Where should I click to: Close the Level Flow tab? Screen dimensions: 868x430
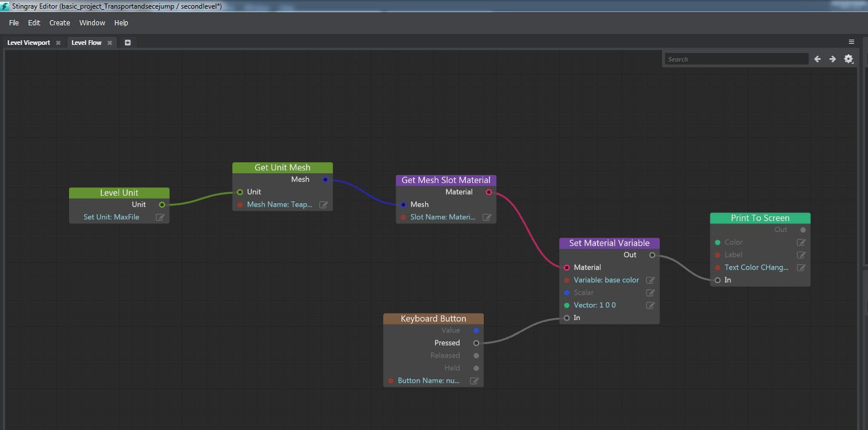109,43
